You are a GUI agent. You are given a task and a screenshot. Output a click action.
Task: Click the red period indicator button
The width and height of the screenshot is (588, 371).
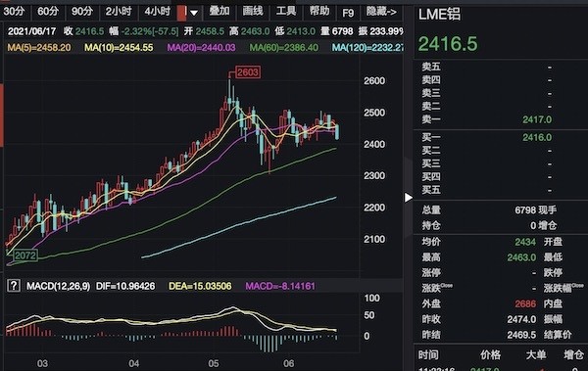(x=181, y=13)
